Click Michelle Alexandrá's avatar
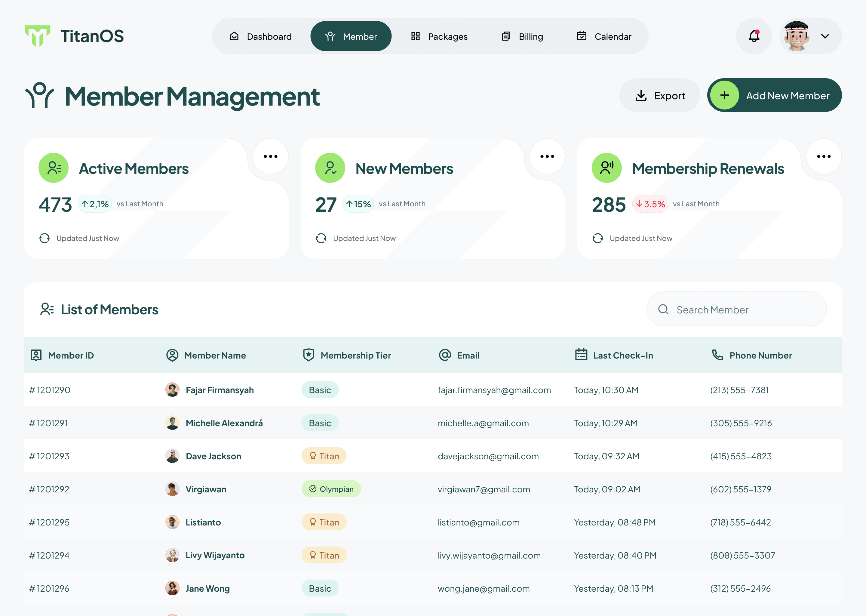This screenshot has height=616, width=866. pyautogui.click(x=173, y=423)
